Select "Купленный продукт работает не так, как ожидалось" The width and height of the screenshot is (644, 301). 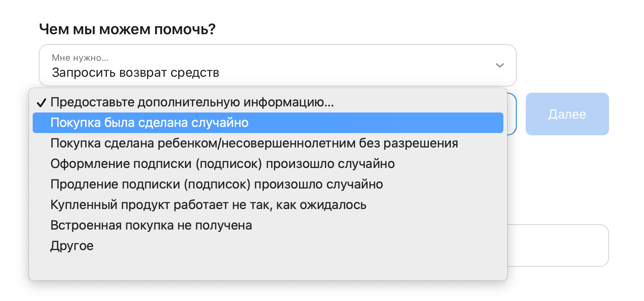tap(208, 205)
